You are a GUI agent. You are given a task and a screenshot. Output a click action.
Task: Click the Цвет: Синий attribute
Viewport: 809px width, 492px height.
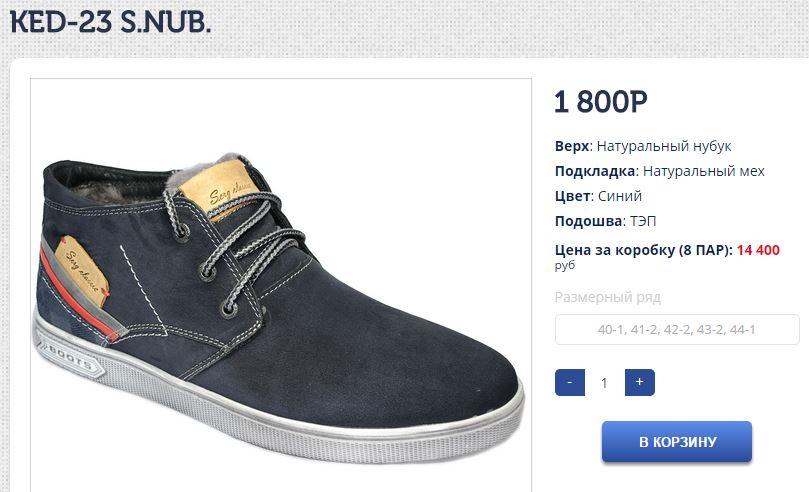[598, 196]
